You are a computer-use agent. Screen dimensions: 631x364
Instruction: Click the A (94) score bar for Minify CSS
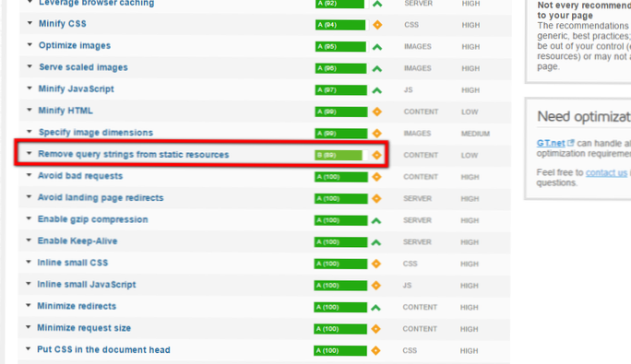[341, 25]
